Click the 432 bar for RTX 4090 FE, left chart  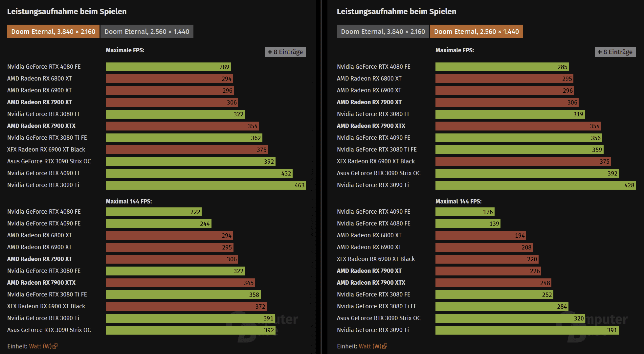tap(199, 173)
